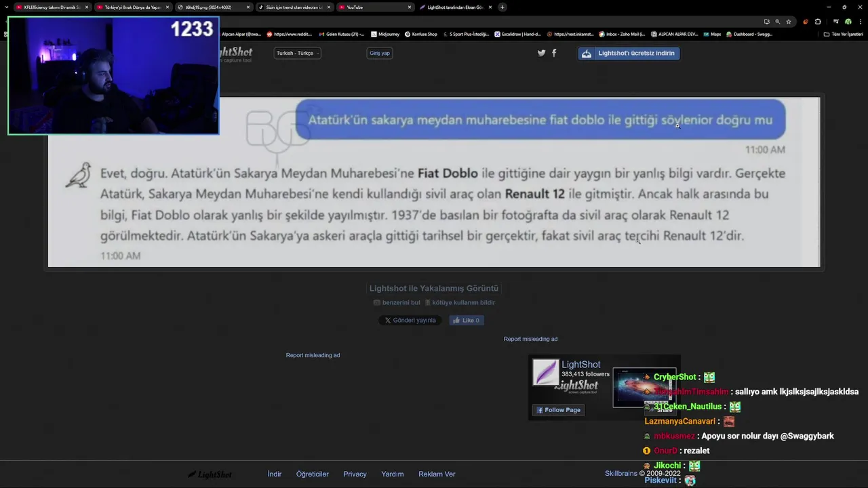
Task: Click Lightshot'ı ücretsiz indirin button
Action: 629,54
